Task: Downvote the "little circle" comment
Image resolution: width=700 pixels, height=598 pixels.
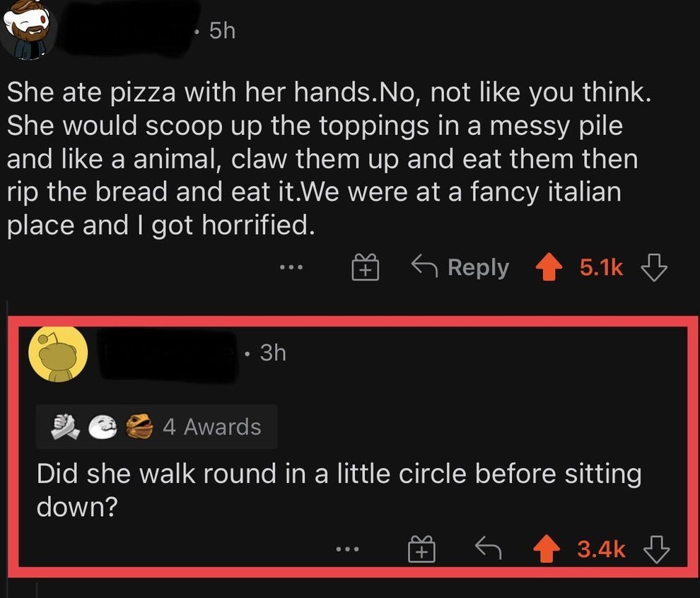Action: pos(654,547)
